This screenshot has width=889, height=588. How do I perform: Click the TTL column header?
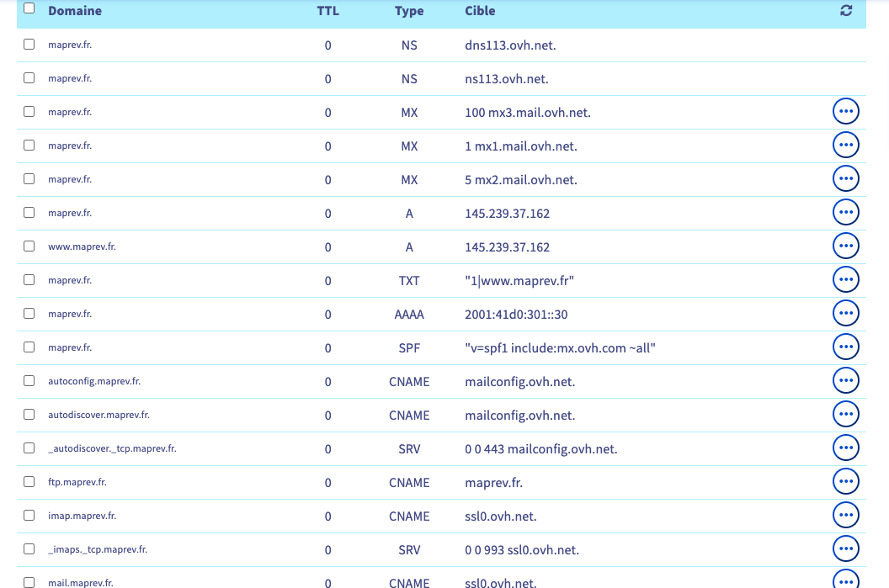pos(327,11)
